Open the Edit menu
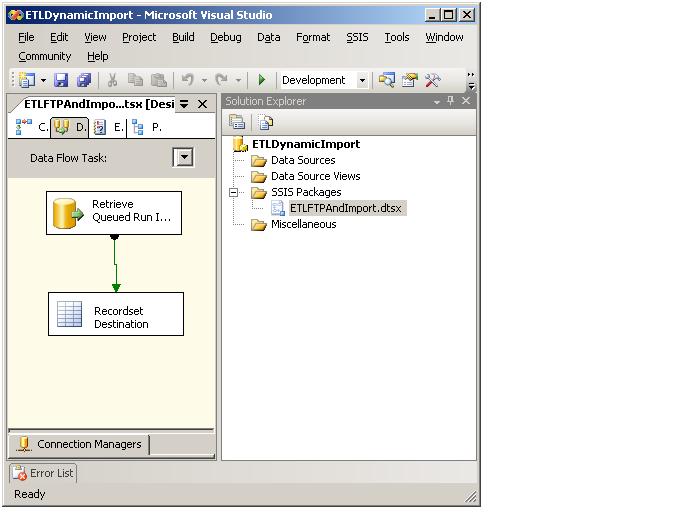The image size is (700, 525). (x=59, y=38)
